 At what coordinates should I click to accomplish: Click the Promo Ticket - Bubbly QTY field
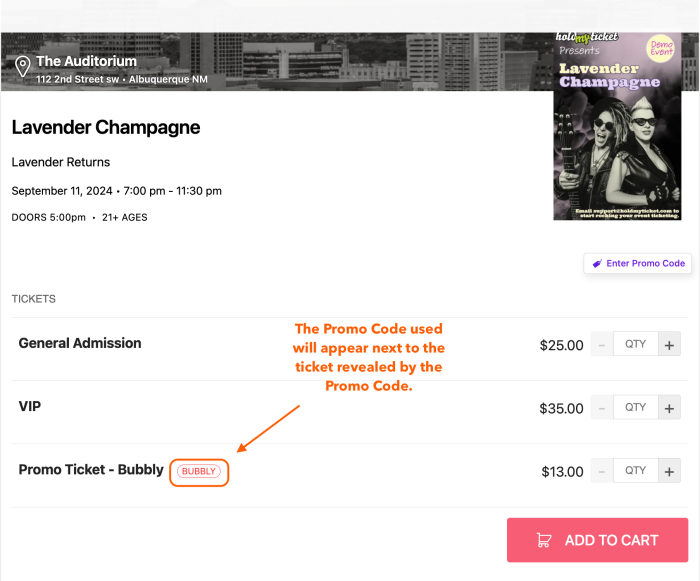pyautogui.click(x=636, y=471)
